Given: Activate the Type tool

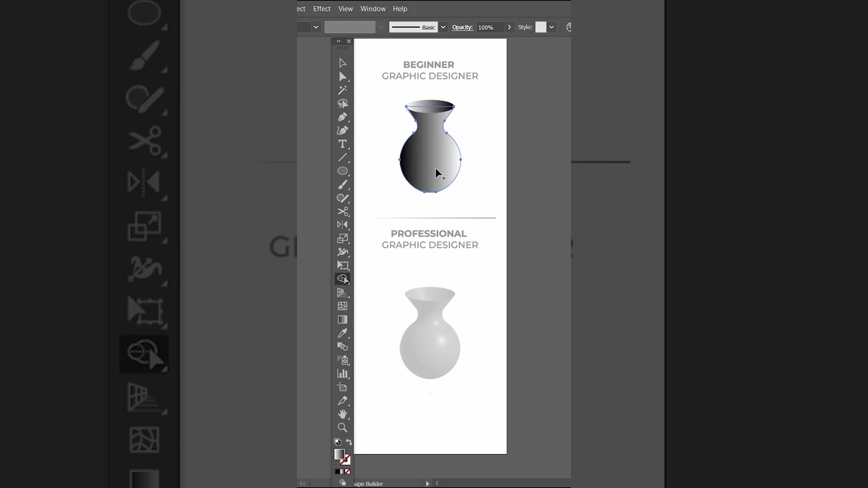Looking at the screenshot, I should [342, 144].
